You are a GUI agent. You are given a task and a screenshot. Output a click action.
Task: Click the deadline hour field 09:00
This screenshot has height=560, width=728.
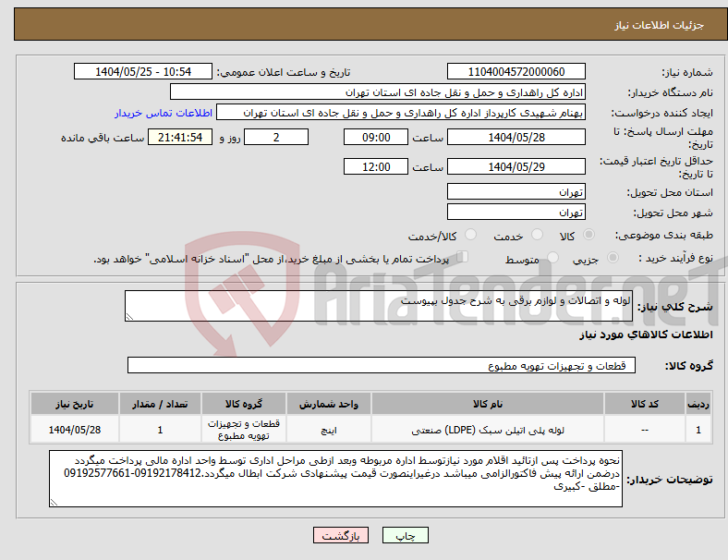click(x=376, y=138)
